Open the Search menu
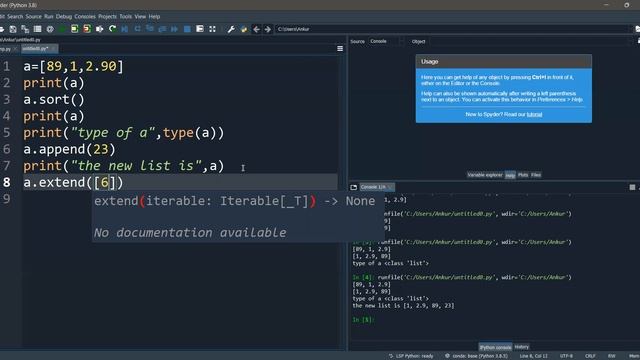Viewport: 640px width, 360px height. click(15, 16)
